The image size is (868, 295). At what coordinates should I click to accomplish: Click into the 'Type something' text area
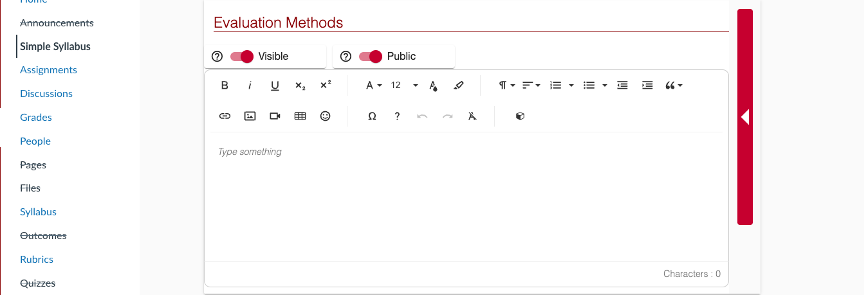[466, 196]
